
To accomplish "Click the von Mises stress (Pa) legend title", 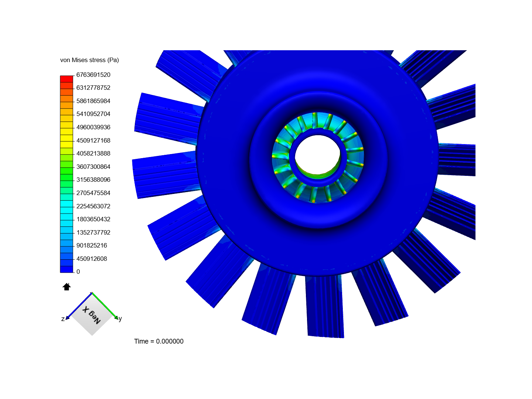I will coord(89,60).
